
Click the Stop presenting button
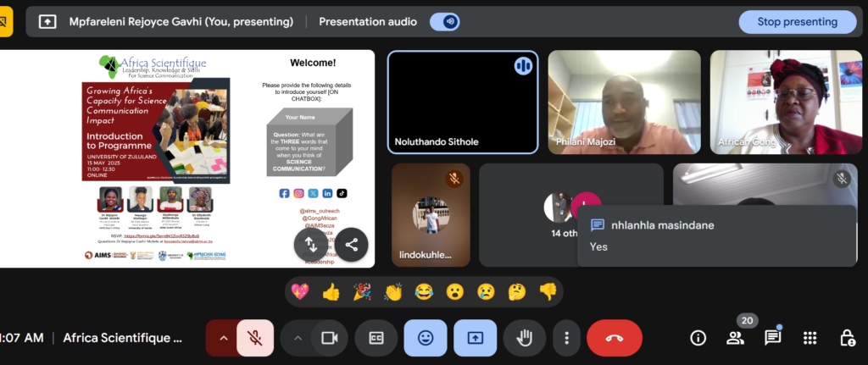[797, 22]
